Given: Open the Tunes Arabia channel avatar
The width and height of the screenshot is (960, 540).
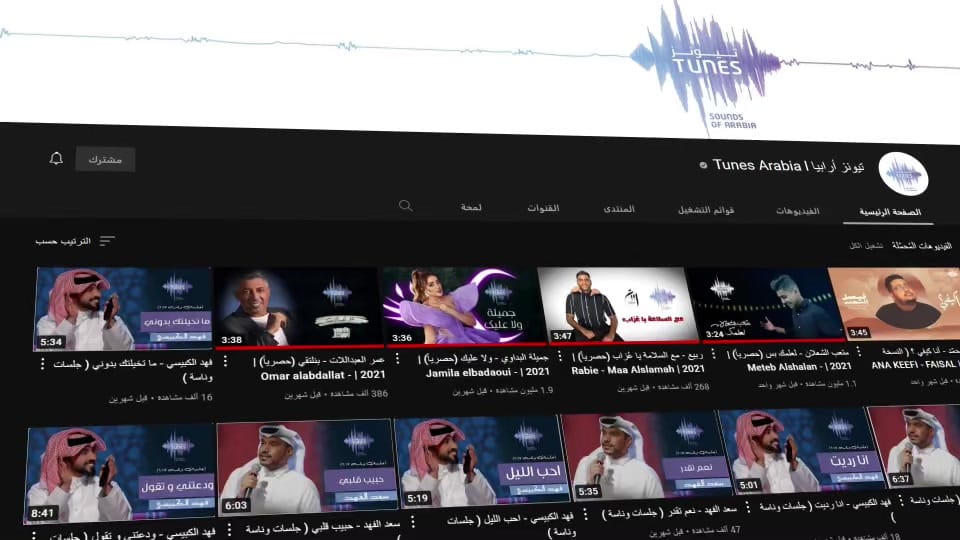Looking at the screenshot, I should pyautogui.click(x=903, y=174).
